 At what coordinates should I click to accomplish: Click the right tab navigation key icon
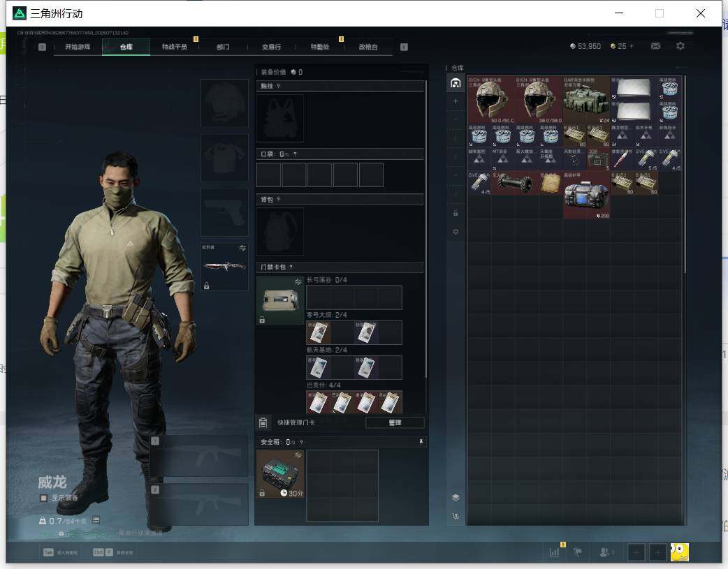coord(404,47)
